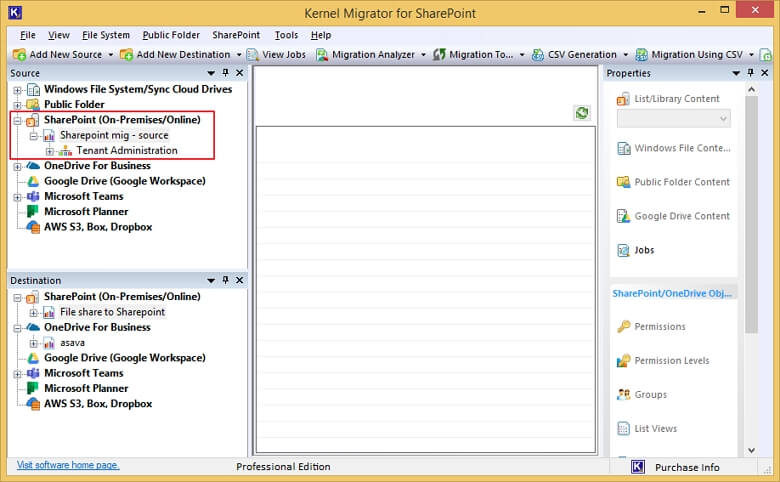Open the Add New Source dropdown arrow
The image size is (780, 482).
coord(110,55)
